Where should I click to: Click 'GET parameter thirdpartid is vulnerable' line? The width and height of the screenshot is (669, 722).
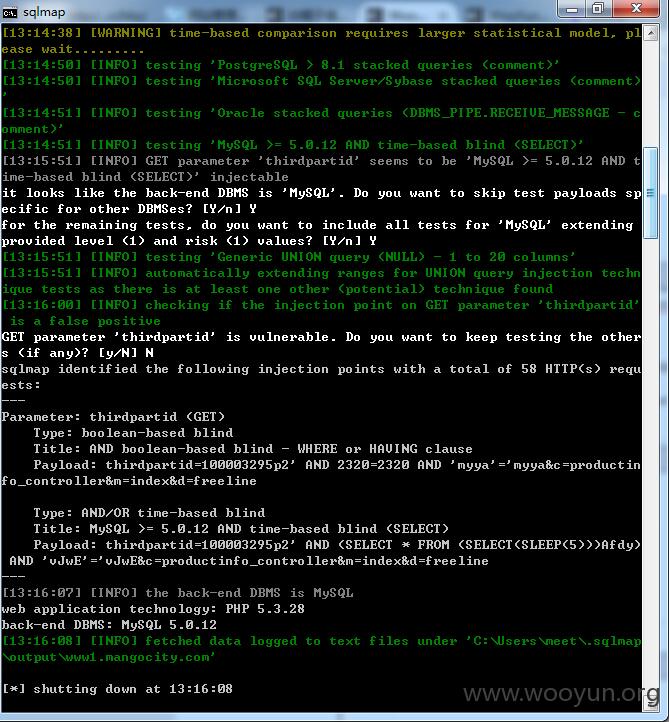(x=321, y=337)
